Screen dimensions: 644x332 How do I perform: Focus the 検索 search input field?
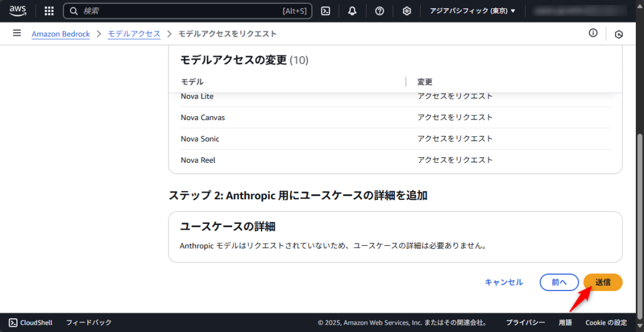pos(187,11)
